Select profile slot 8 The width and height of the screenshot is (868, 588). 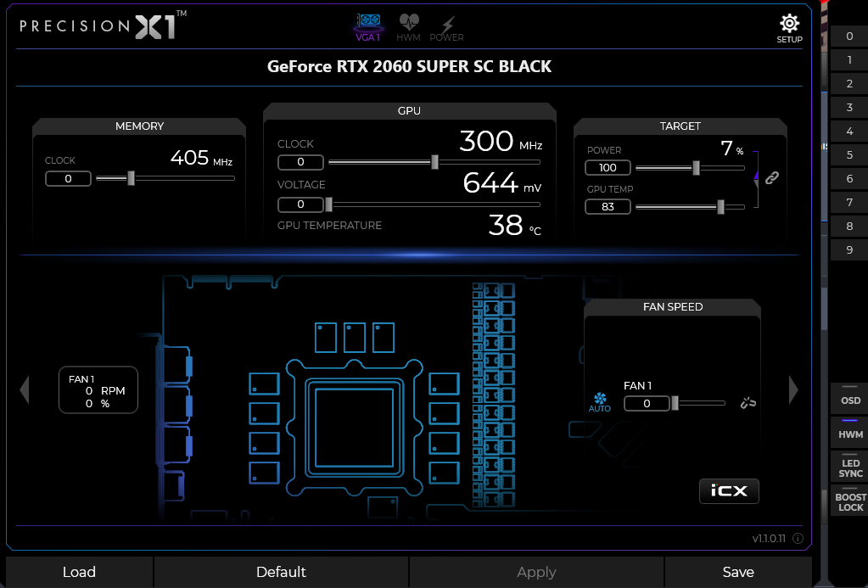coord(849,227)
